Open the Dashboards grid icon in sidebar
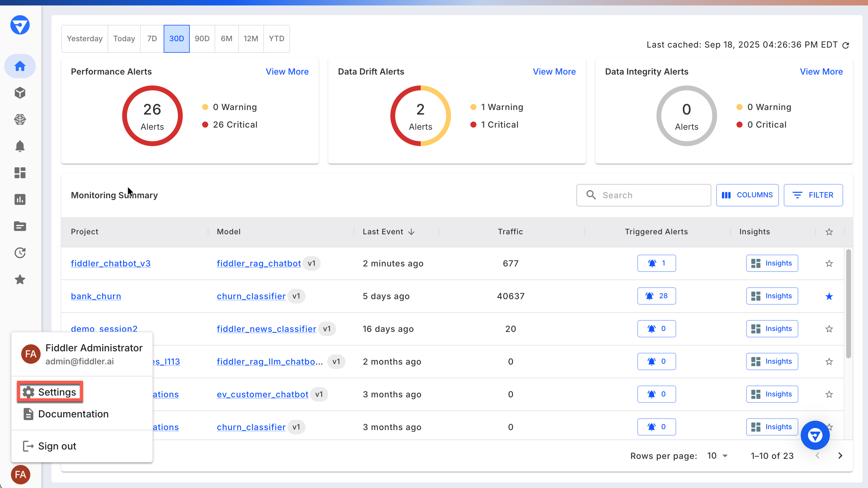Image resolution: width=868 pixels, height=488 pixels. [20, 173]
